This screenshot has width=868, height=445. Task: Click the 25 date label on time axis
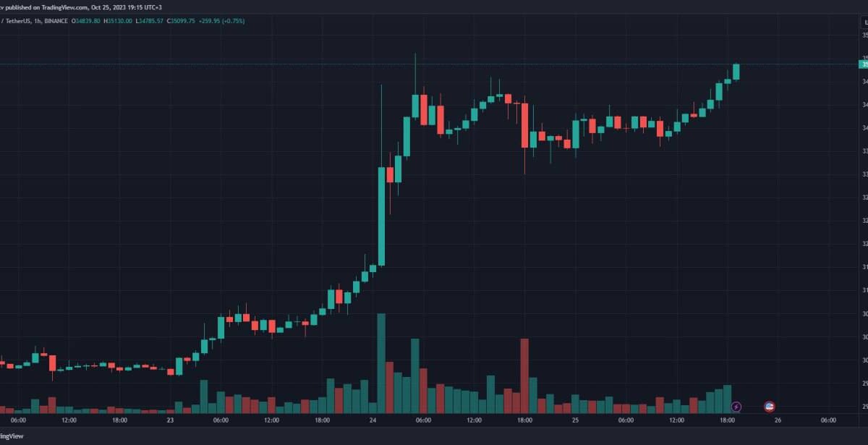pos(576,420)
